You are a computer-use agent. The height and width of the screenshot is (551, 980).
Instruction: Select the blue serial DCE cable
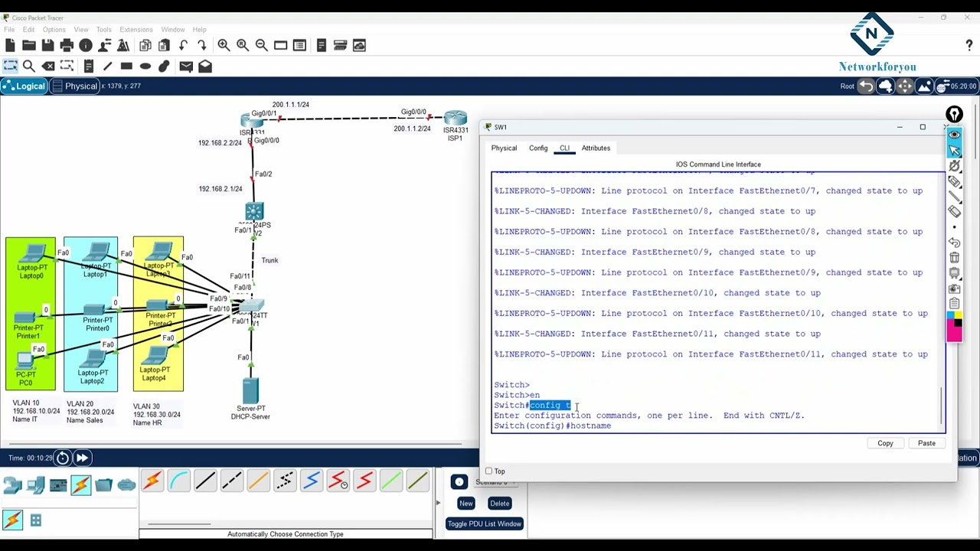311,481
